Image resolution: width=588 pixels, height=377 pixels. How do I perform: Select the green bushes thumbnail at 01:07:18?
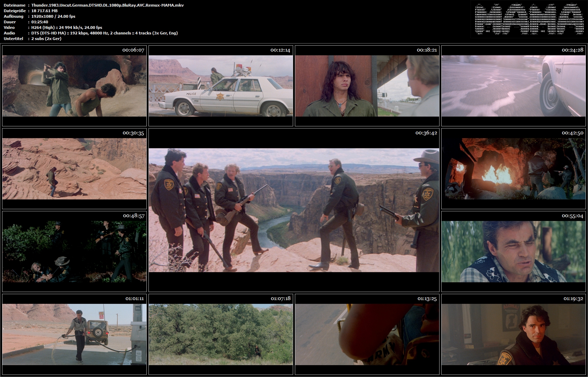click(221, 334)
